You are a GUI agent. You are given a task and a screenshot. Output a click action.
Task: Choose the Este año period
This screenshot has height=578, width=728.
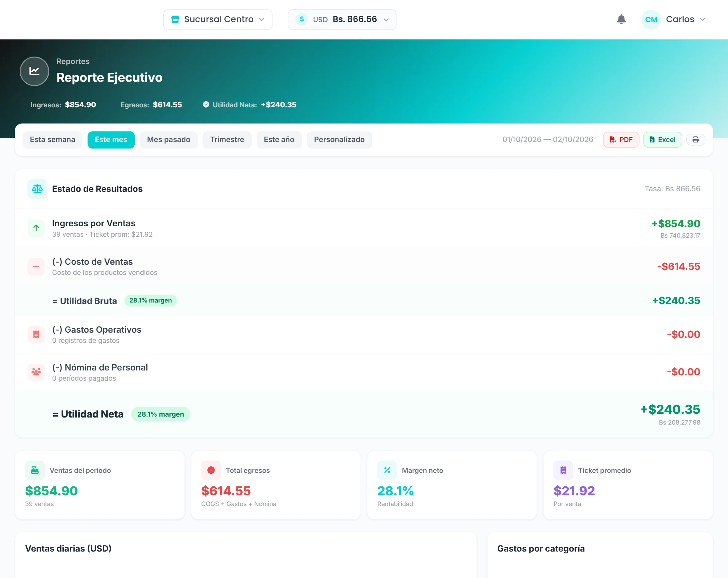[x=279, y=140]
